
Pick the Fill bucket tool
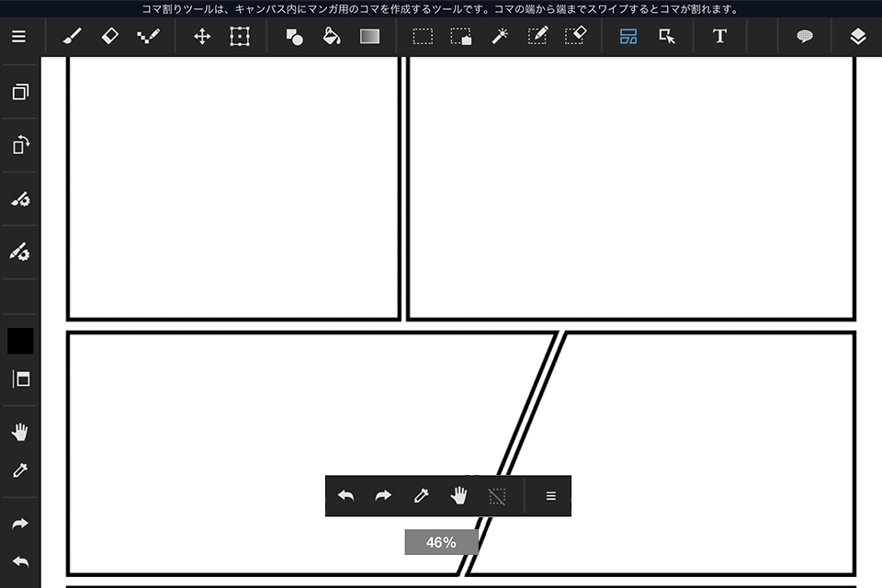click(x=331, y=36)
